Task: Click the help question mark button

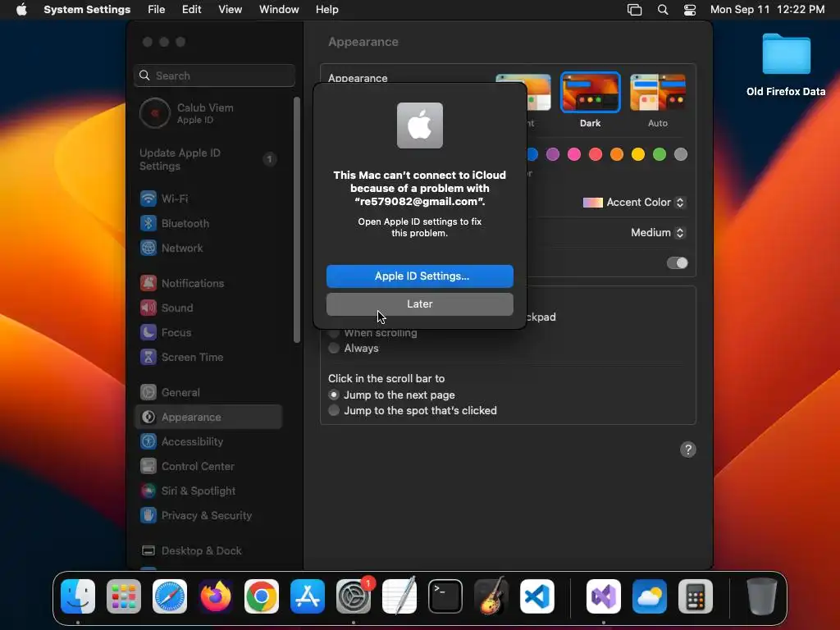Action: coord(688,450)
